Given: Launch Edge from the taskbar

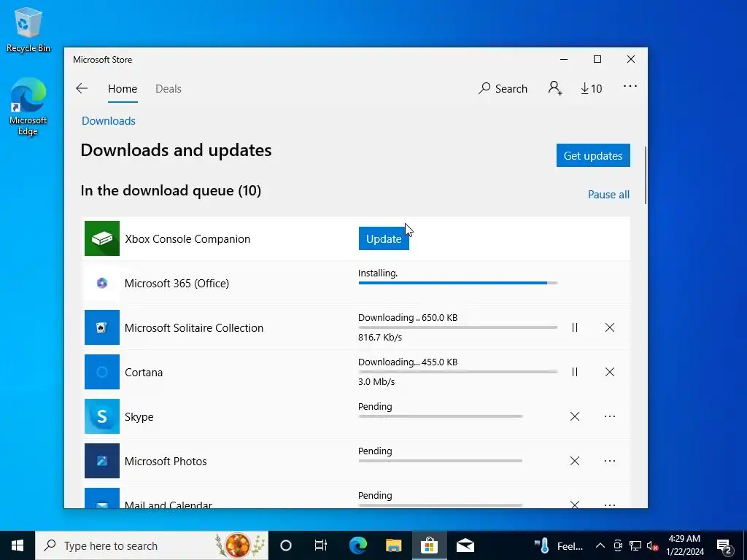Looking at the screenshot, I should (357, 545).
